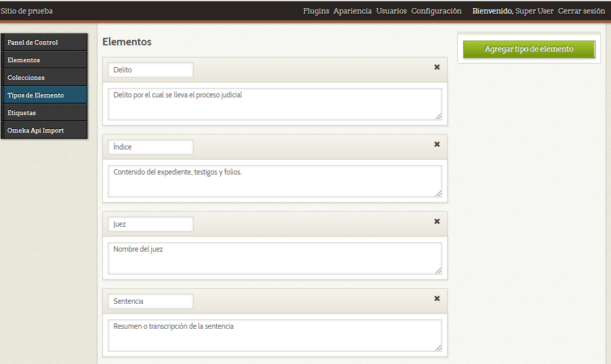Open Plugins from top navigation
This screenshot has height=364, width=611.
tap(316, 11)
